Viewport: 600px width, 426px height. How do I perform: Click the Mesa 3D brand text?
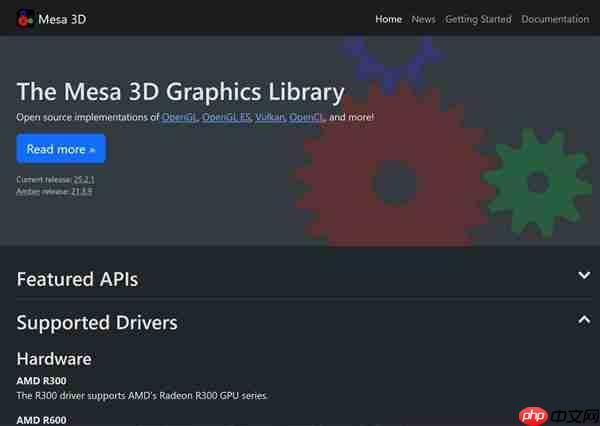[62, 19]
